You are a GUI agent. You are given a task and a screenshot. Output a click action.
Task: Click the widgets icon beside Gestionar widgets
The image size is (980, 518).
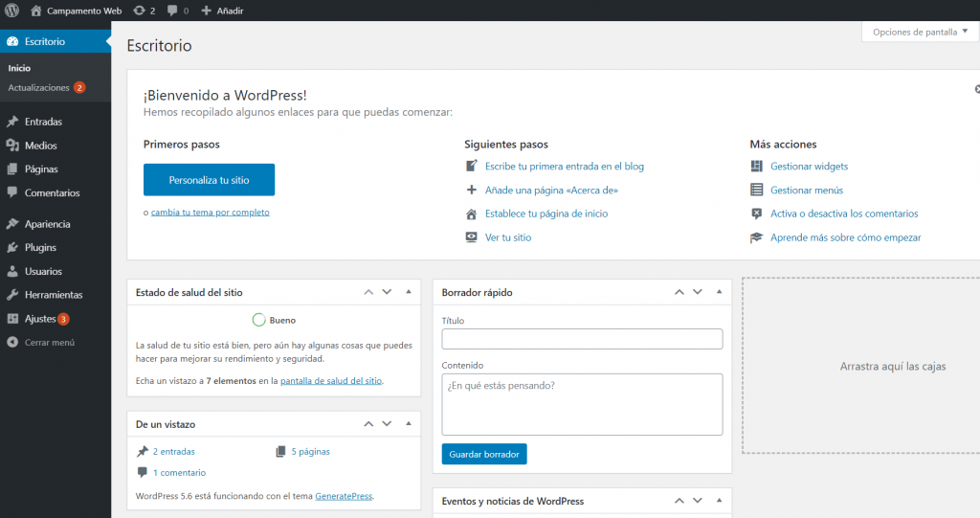pos(756,166)
